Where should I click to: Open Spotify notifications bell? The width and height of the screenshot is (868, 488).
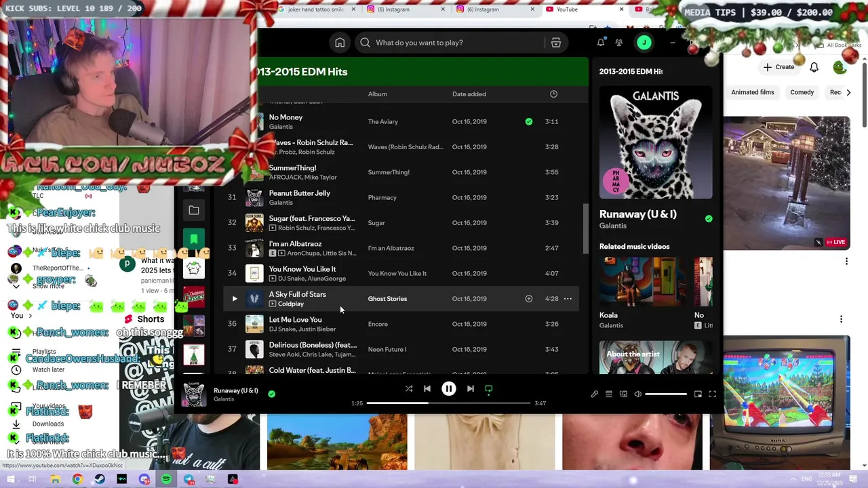[x=601, y=43]
